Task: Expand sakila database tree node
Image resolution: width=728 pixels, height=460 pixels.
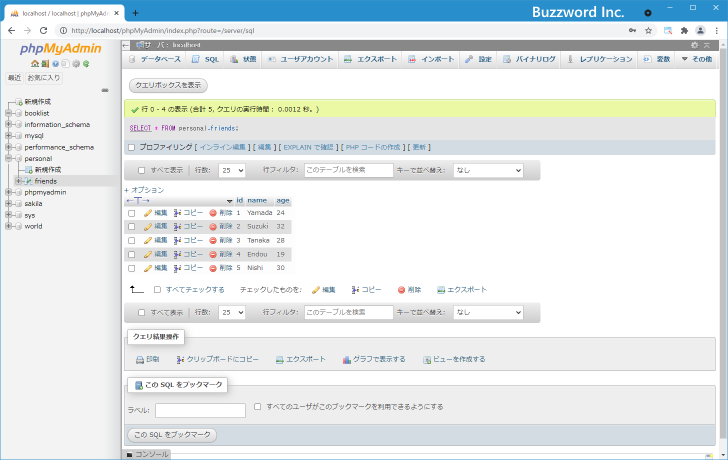Action: (8, 204)
